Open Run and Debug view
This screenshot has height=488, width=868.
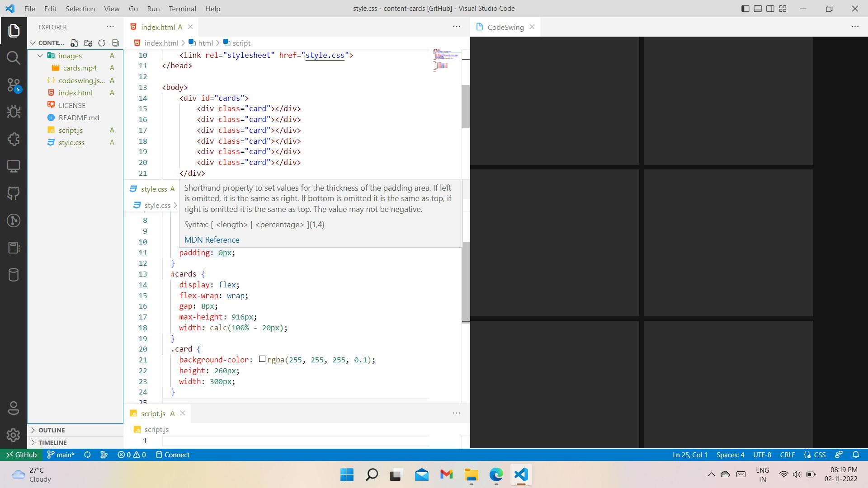[14, 112]
